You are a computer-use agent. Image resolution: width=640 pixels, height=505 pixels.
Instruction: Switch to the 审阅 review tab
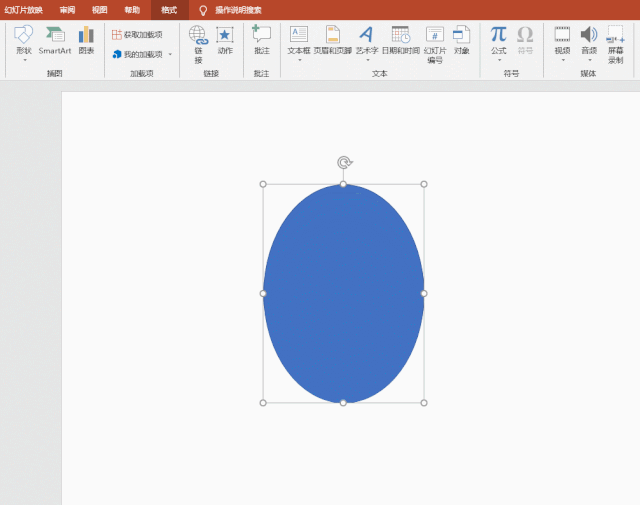[x=67, y=10]
